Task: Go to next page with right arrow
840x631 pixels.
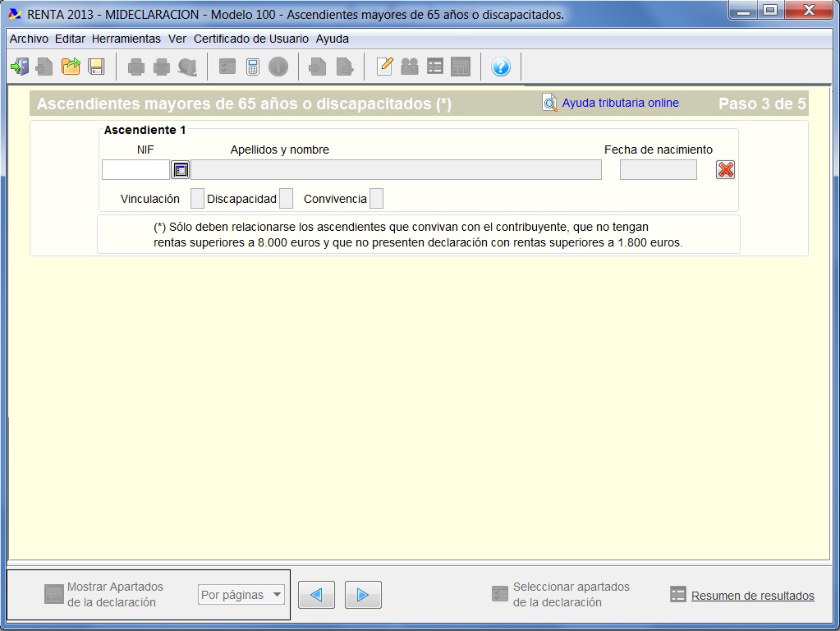Action: [363, 595]
